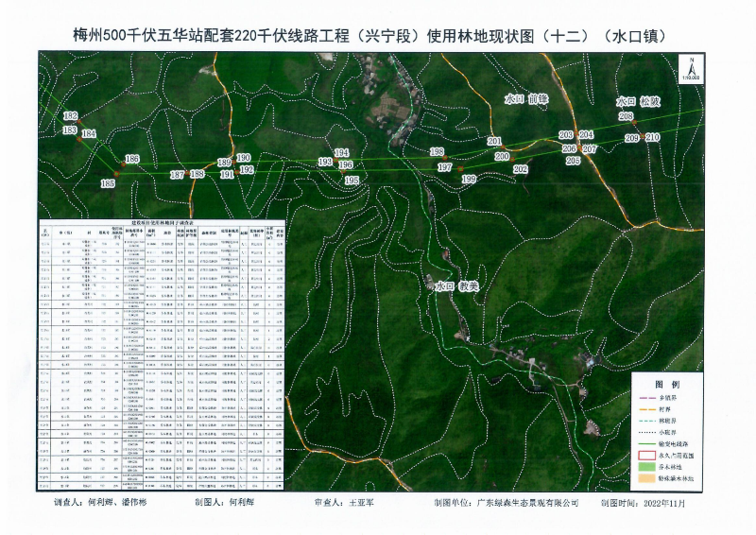756x535 pixels.
Task: Click the 制图时间:2022年11月 footer text
Action: coord(643,503)
